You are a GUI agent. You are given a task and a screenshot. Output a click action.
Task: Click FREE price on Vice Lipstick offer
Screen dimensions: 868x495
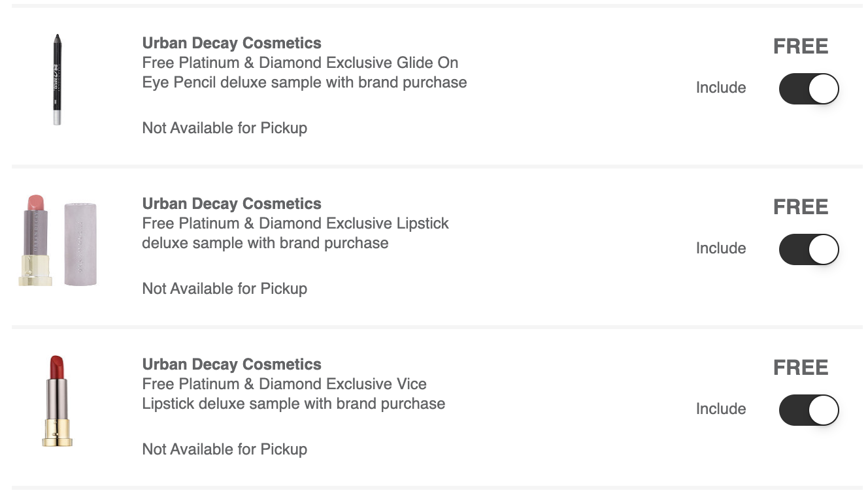click(801, 368)
